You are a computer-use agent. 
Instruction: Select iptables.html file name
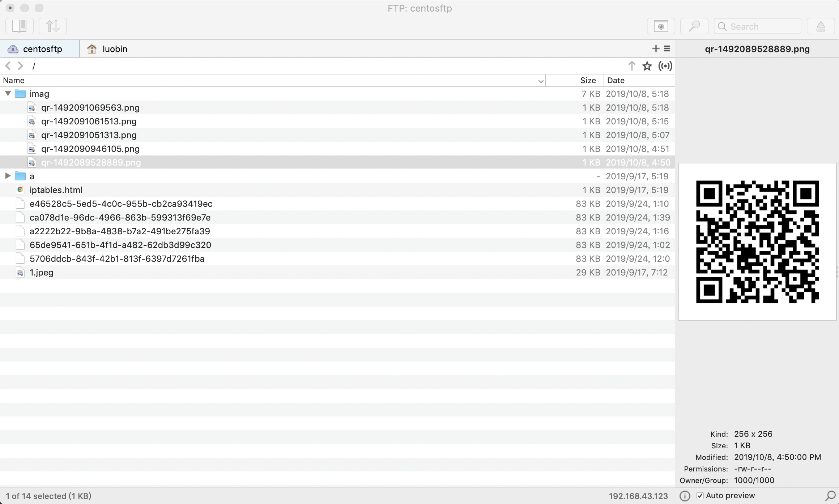[56, 190]
